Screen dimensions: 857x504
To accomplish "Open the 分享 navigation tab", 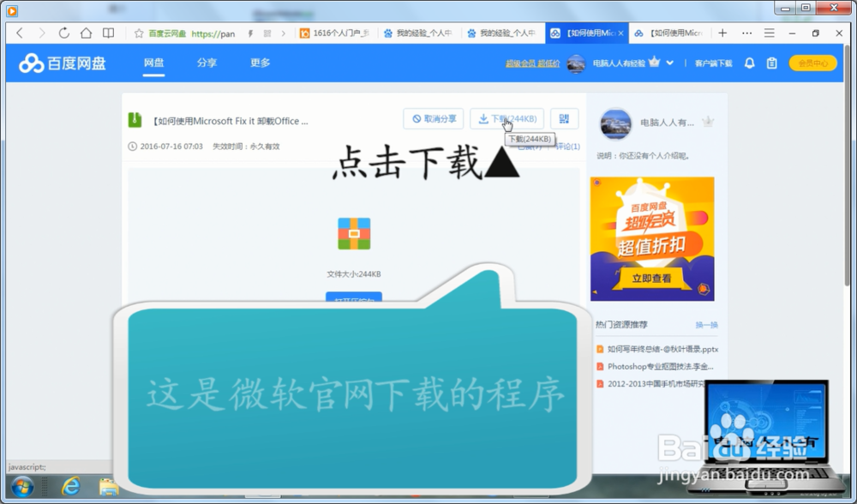I will click(x=207, y=63).
